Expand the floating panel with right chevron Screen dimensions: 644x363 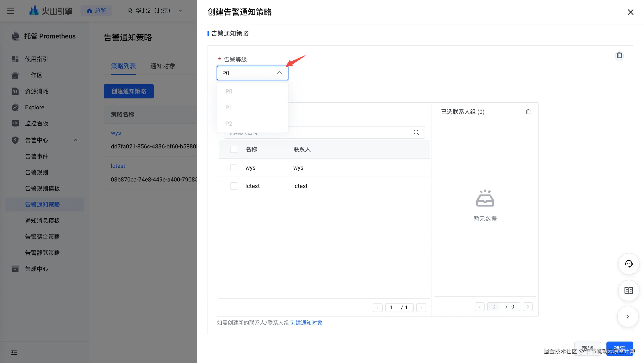point(627,317)
